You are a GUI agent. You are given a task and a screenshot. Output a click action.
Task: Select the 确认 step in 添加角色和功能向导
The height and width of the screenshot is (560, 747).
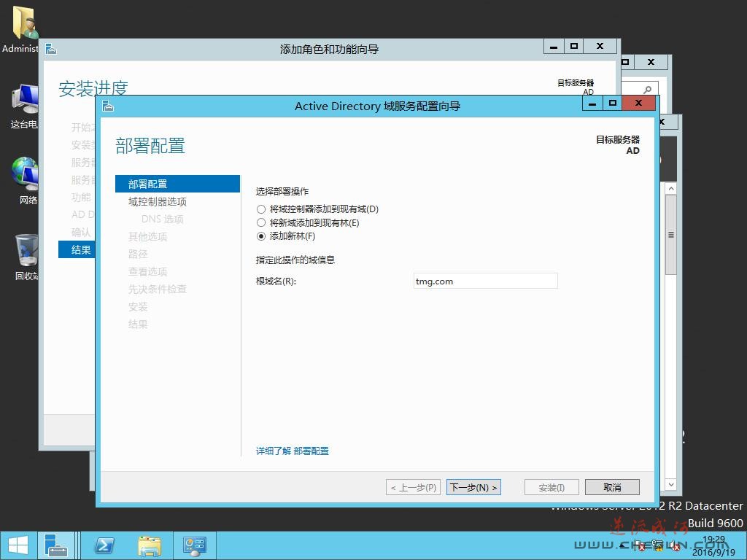pyautogui.click(x=81, y=232)
